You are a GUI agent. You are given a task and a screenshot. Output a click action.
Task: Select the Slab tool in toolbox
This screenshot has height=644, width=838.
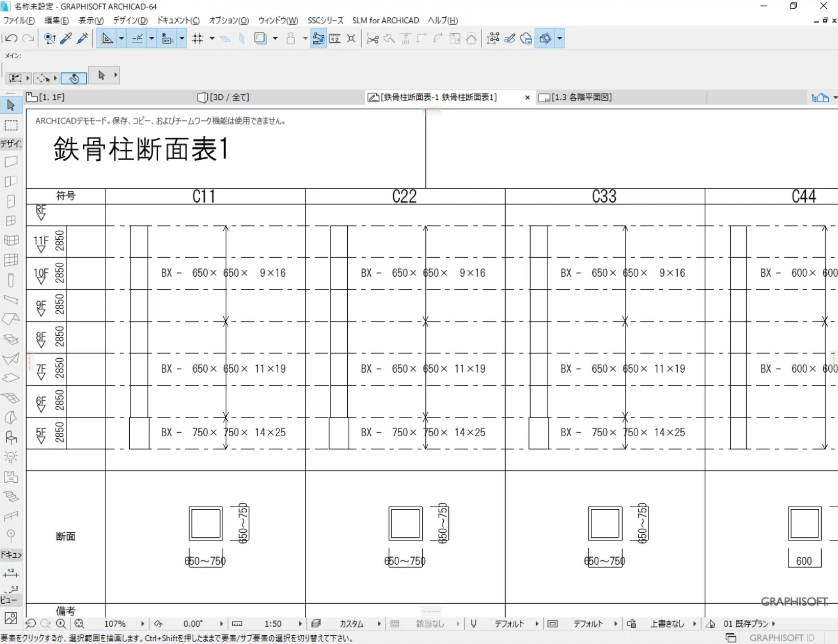11,379
